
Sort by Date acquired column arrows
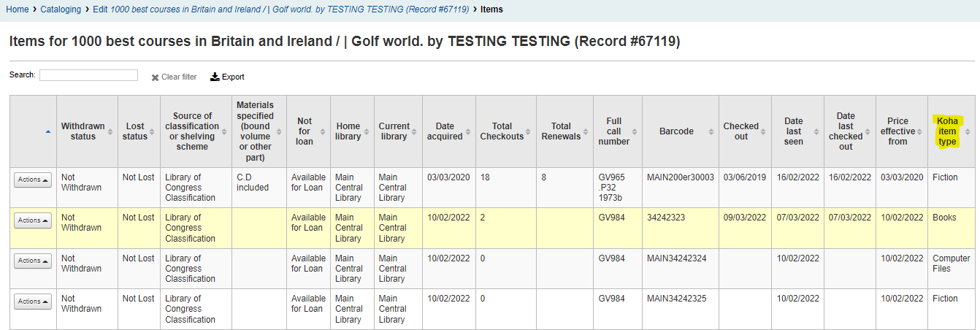coord(468,131)
